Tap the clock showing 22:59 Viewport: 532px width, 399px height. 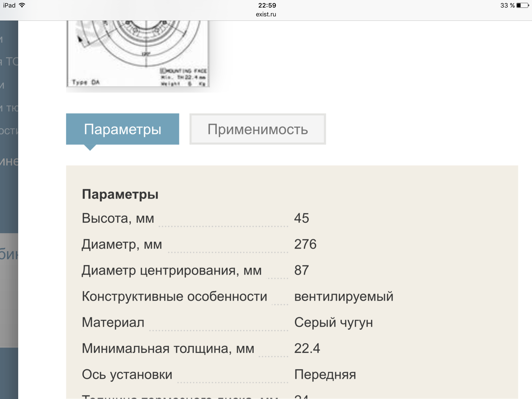(267, 5)
